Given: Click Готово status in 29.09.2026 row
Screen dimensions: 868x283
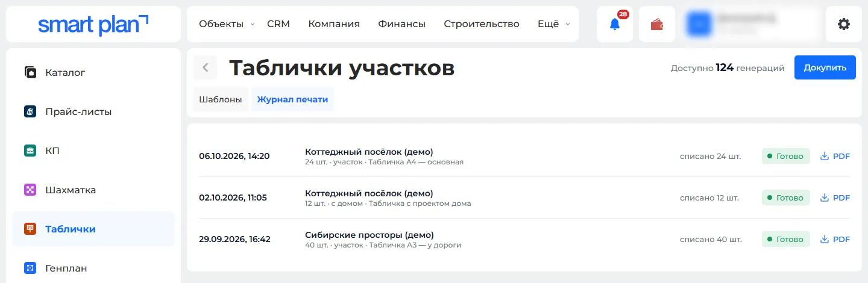Looking at the screenshot, I should tap(786, 239).
